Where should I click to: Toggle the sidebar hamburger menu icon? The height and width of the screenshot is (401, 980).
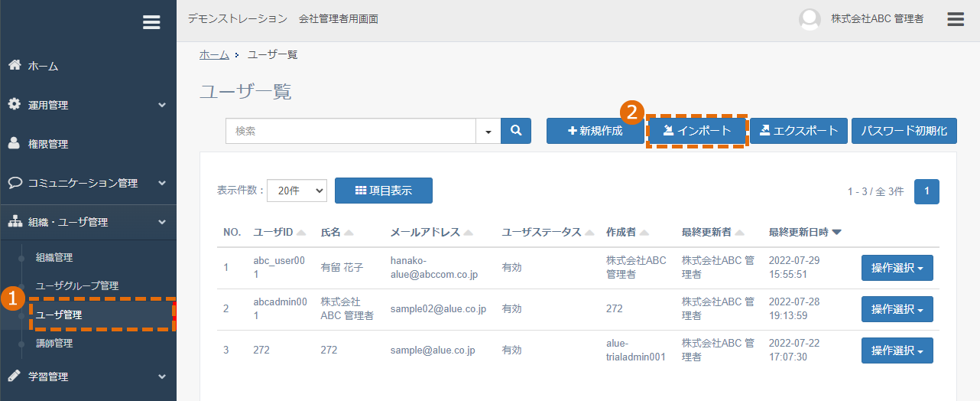[151, 22]
